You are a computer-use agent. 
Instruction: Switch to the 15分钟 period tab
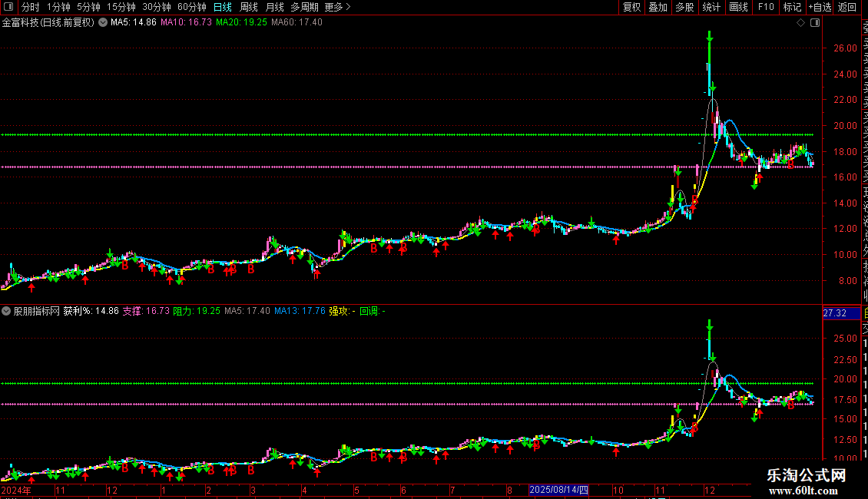121,7
